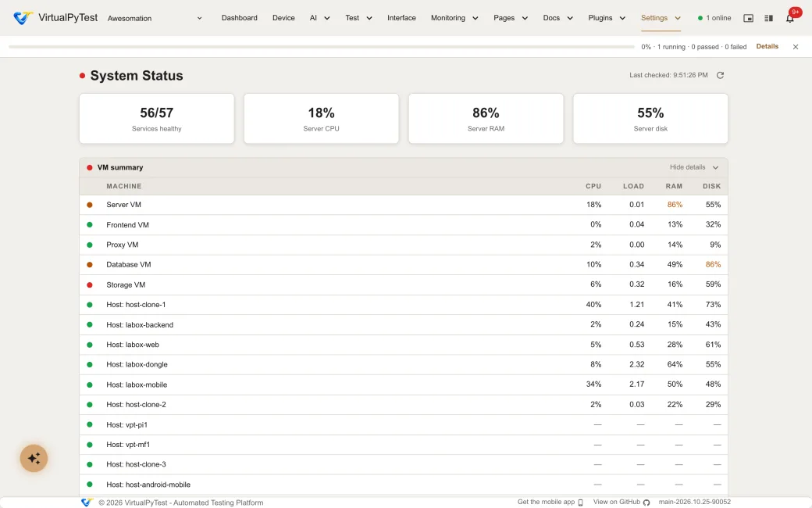
Task: Expand the Plugins menu
Action: coord(607,18)
